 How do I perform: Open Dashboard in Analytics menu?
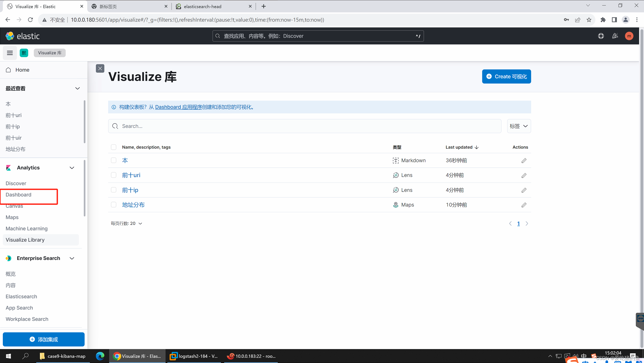tap(18, 195)
